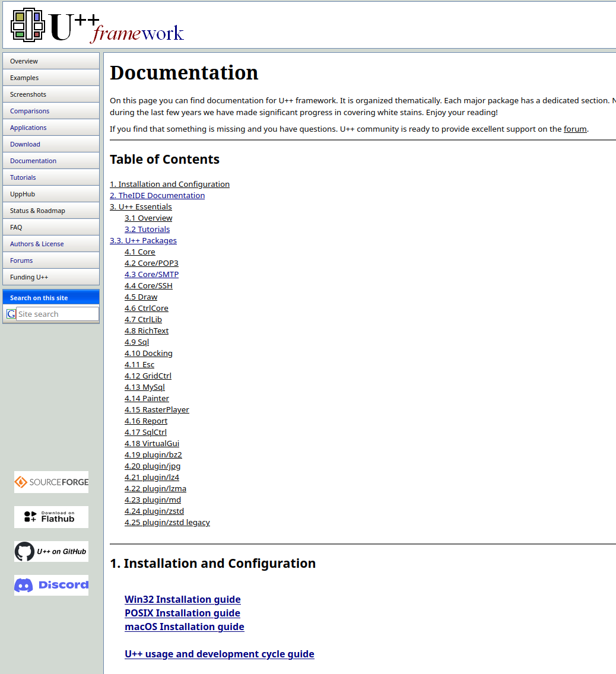Open the Overview sidebar menu item
The width and height of the screenshot is (616, 674).
click(x=51, y=61)
